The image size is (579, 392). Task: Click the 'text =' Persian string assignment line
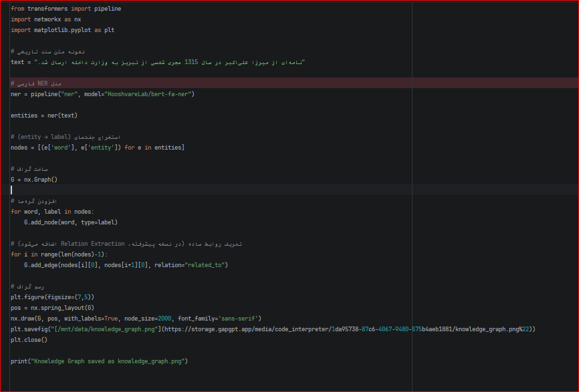[x=158, y=62]
